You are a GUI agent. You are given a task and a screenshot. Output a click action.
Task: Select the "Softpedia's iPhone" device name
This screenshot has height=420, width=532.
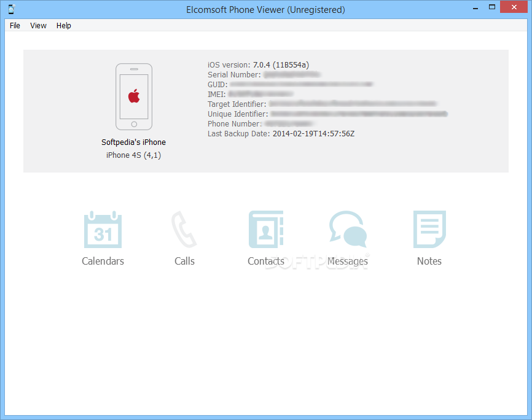pos(134,142)
